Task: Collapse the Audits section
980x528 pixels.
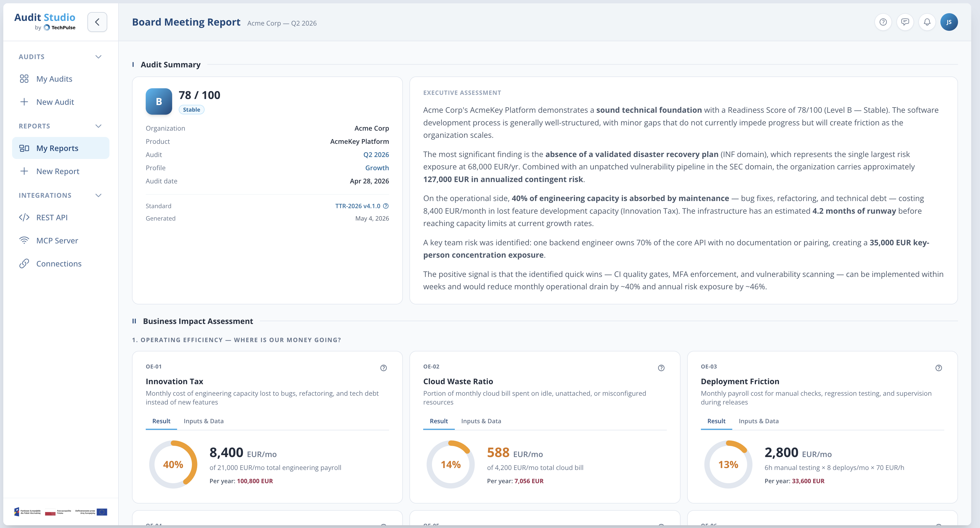Action: [98, 57]
